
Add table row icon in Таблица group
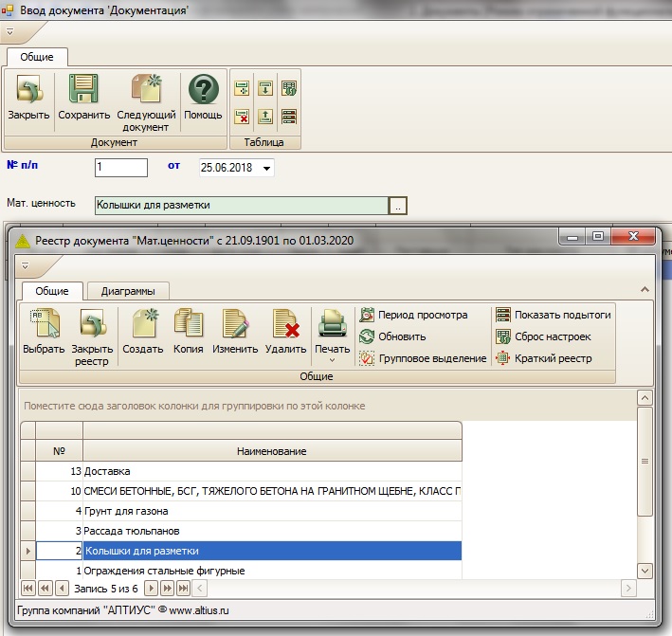pos(242,89)
